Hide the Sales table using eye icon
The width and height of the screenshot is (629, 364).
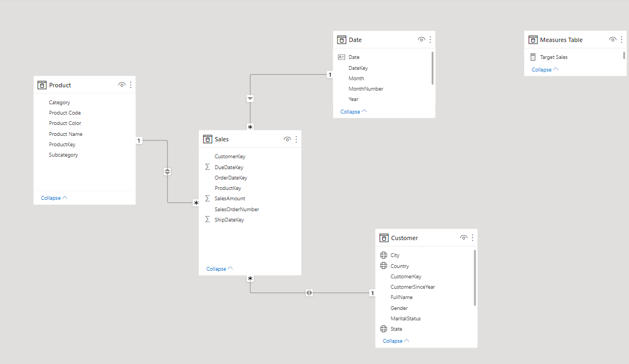tap(287, 139)
